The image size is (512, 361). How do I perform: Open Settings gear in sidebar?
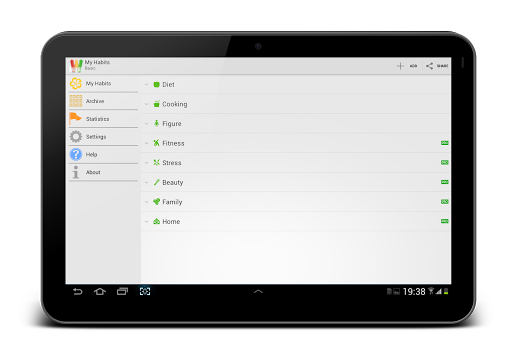click(x=76, y=136)
